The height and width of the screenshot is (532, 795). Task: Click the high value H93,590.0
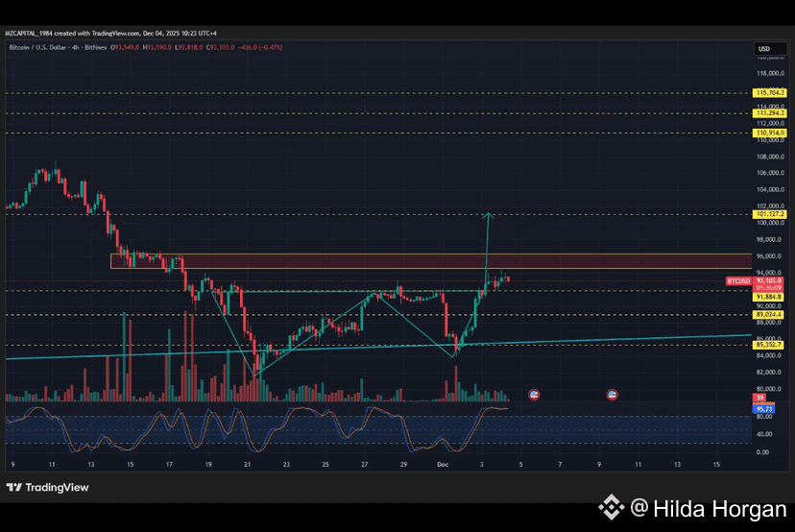coord(157,47)
